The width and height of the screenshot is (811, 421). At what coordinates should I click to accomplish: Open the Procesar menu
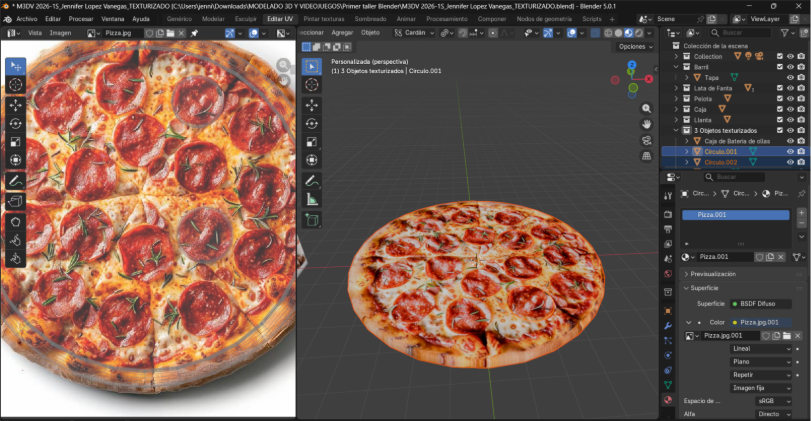(x=81, y=19)
